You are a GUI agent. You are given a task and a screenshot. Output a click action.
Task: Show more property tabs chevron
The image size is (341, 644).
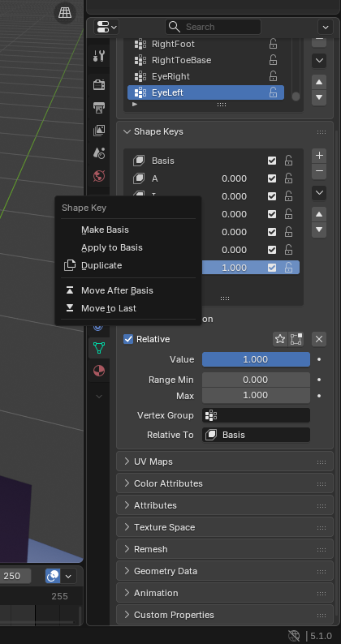pyautogui.click(x=99, y=397)
